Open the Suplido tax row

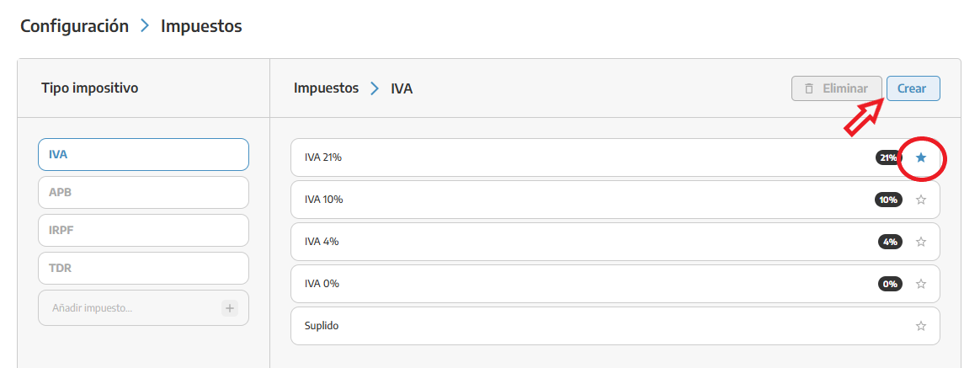coord(615,326)
